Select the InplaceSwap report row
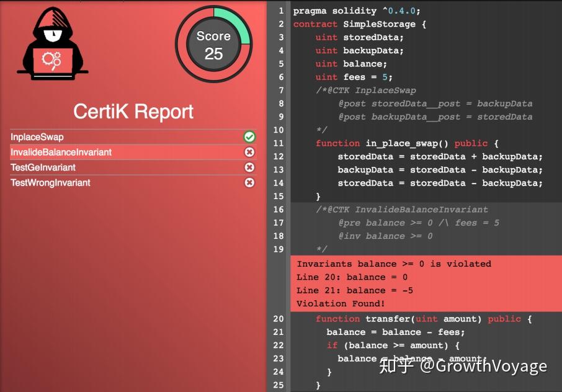This screenshot has height=392, width=562. tap(133, 137)
